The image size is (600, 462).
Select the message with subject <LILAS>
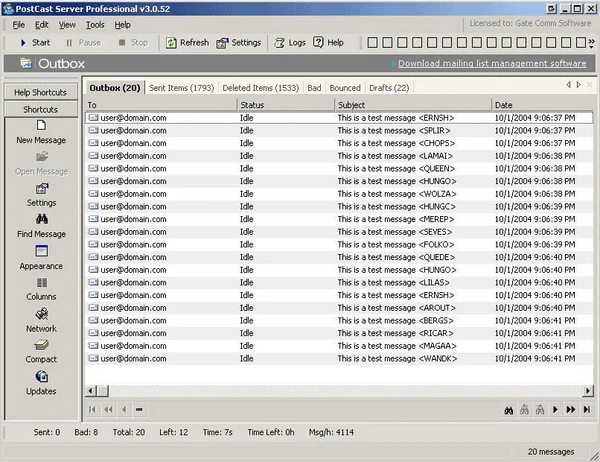coord(339,282)
